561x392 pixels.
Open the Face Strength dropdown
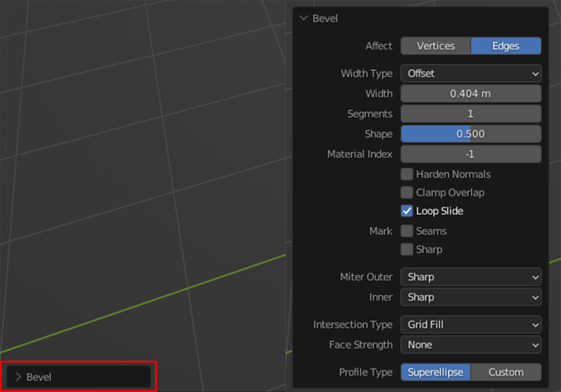(471, 345)
